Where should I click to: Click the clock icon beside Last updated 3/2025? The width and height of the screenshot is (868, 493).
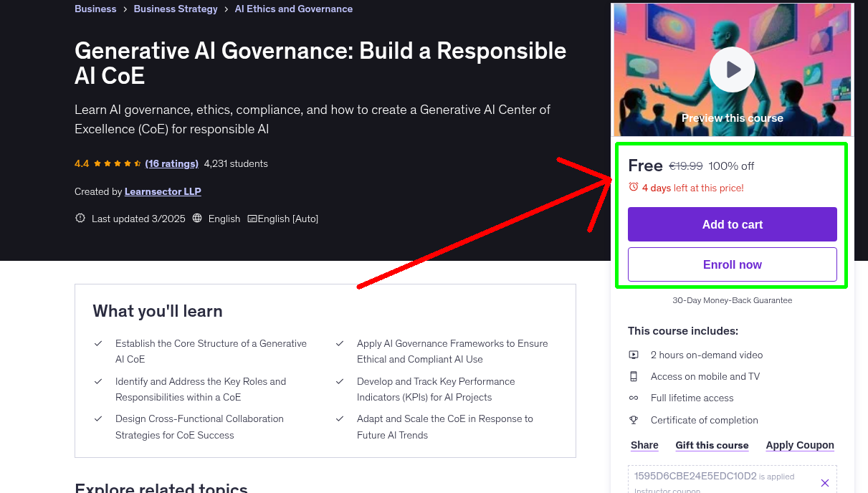pos(80,218)
